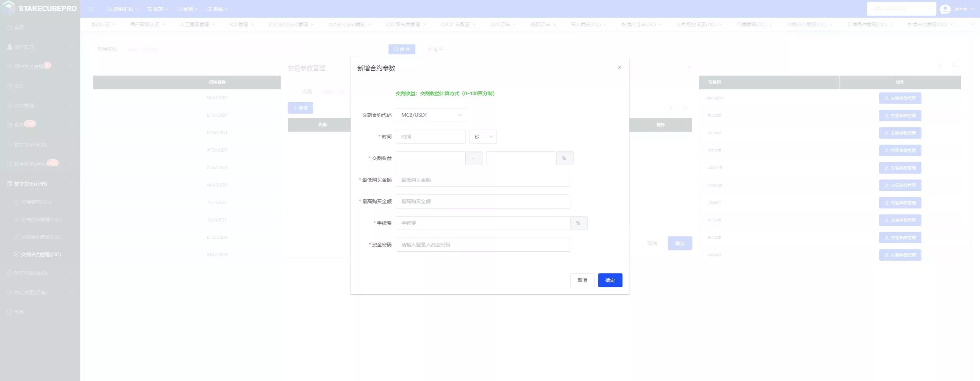Click the faded 确定 button in 交易参数管理 panel
This screenshot has height=381, width=980.
coord(679,243)
